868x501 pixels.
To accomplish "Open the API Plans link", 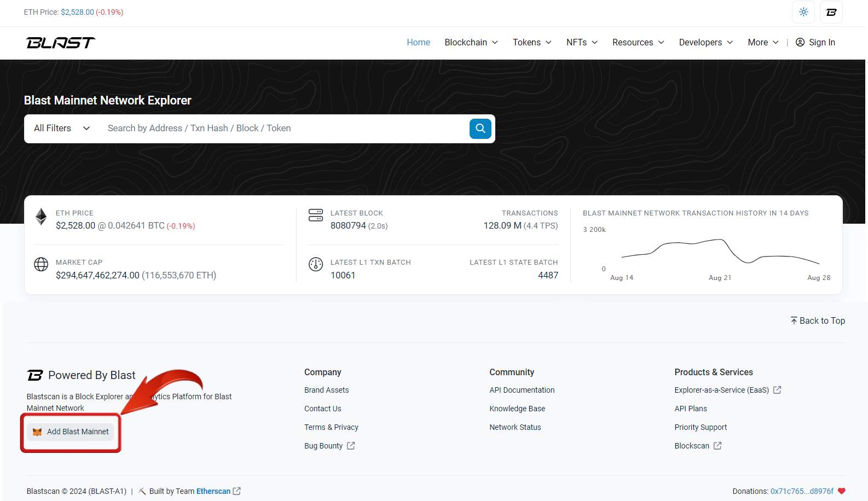I will click(x=691, y=409).
